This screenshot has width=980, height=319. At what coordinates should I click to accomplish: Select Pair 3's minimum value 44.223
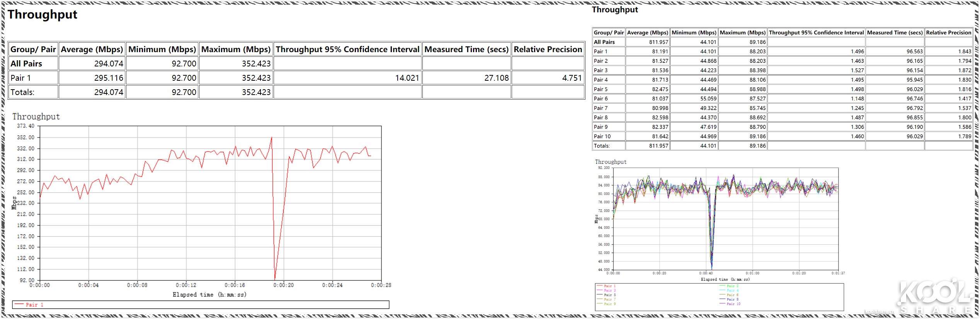[708, 70]
